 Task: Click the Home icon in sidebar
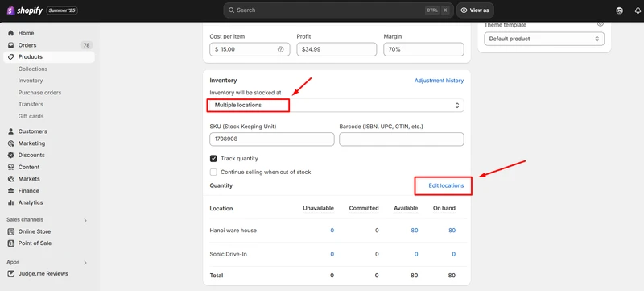pyautogui.click(x=11, y=33)
